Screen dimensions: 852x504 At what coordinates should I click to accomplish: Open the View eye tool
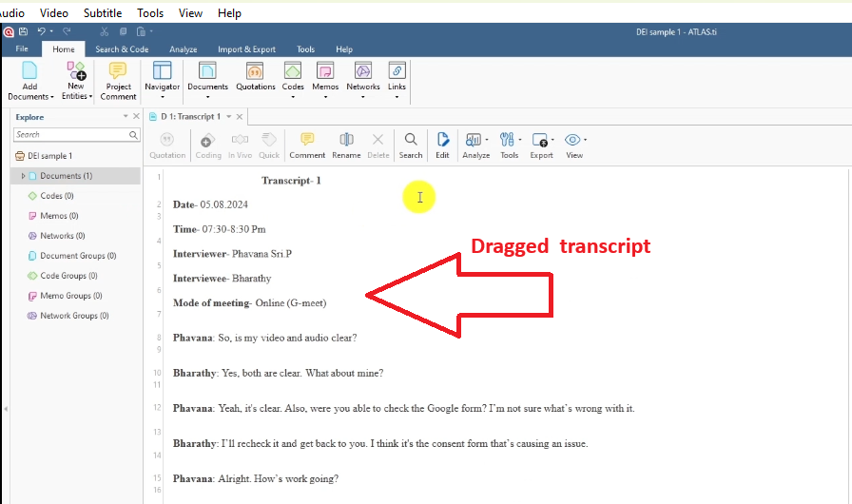(x=572, y=140)
